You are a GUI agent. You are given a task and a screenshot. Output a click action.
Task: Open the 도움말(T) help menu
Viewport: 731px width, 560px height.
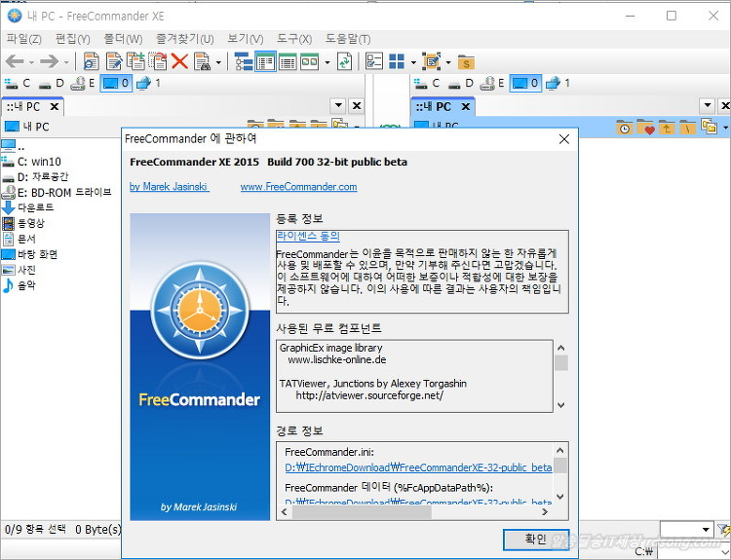pyautogui.click(x=348, y=39)
